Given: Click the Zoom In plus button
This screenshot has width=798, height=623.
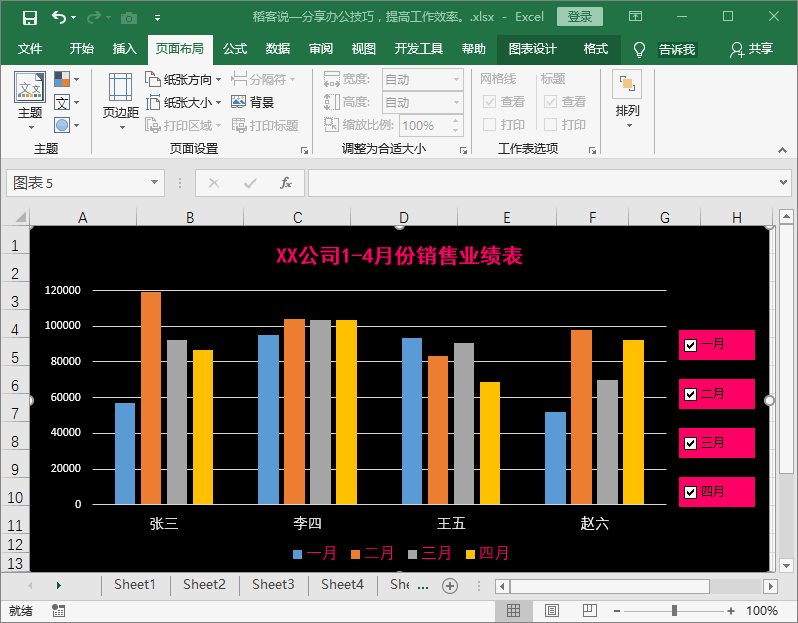Looking at the screenshot, I should point(731,611).
